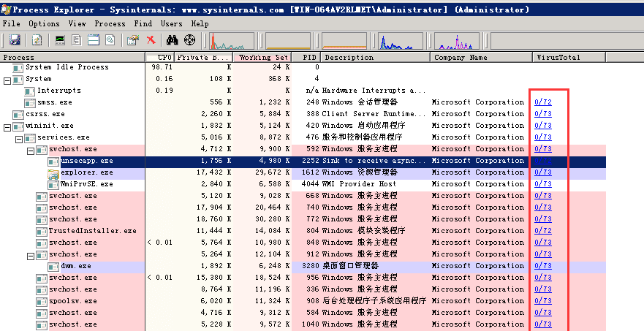Open the Options menu
The image size is (644, 331).
coord(44,24)
